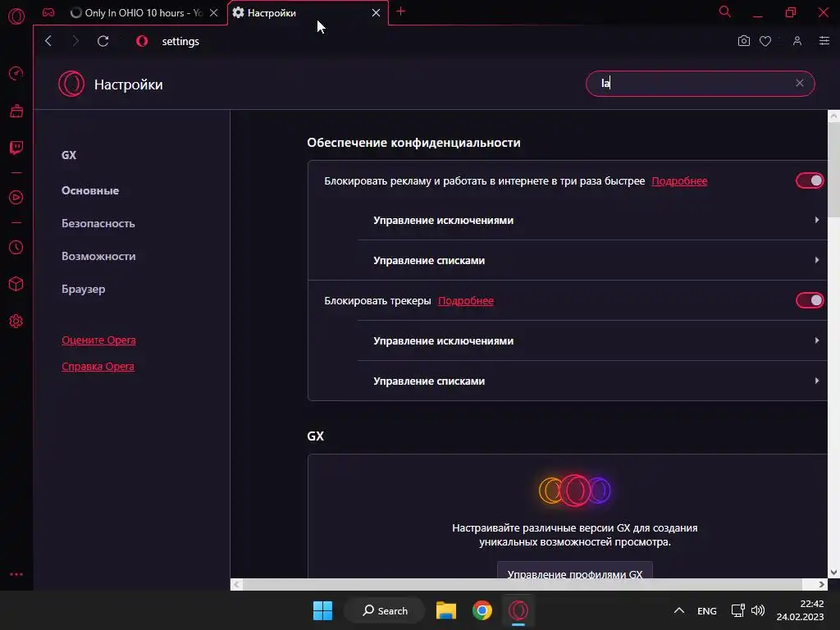Open File Explorer from taskbar
This screenshot has width=840, height=630.
pyautogui.click(x=445, y=610)
